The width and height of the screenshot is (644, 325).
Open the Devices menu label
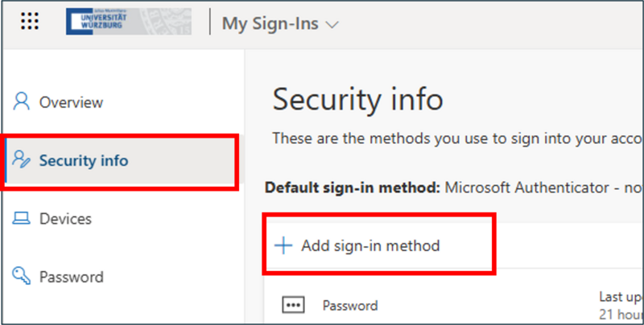tap(65, 219)
